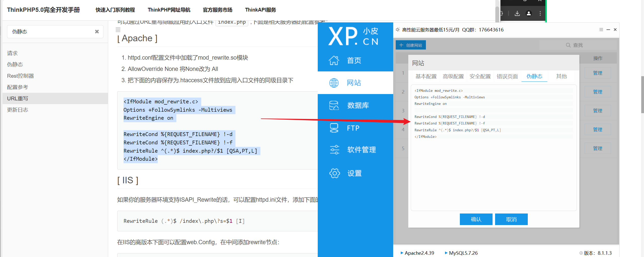Screen dimensions: 644x257
Task: Click the [ Apache ] heading
Action: coord(137,38)
